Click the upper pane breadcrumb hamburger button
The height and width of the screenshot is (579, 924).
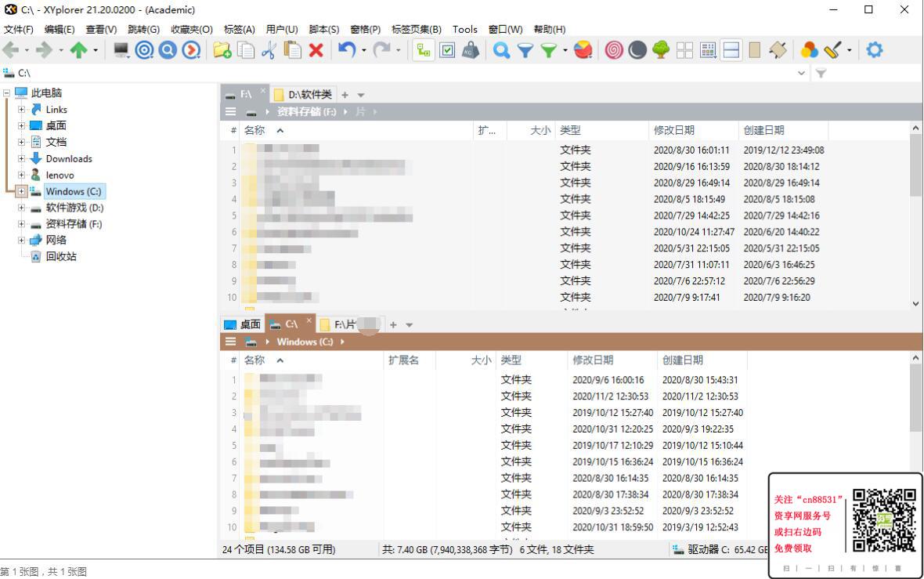230,111
